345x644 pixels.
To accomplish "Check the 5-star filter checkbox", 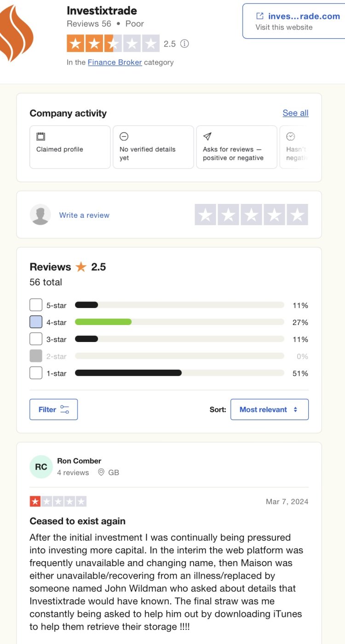I will [x=36, y=305].
